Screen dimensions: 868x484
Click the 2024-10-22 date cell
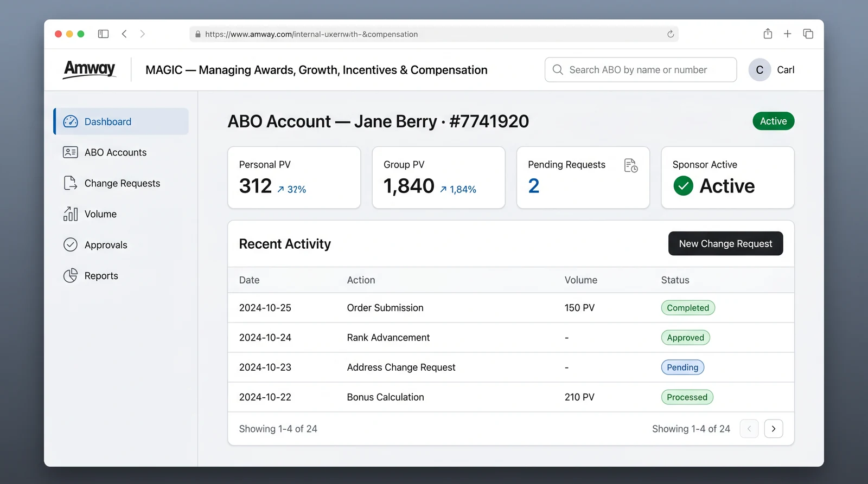(x=265, y=397)
